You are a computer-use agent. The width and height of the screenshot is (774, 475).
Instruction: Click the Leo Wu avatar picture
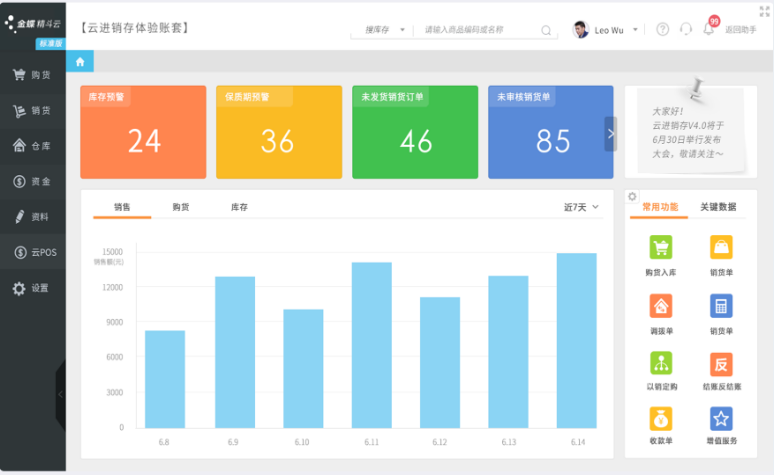tap(580, 30)
